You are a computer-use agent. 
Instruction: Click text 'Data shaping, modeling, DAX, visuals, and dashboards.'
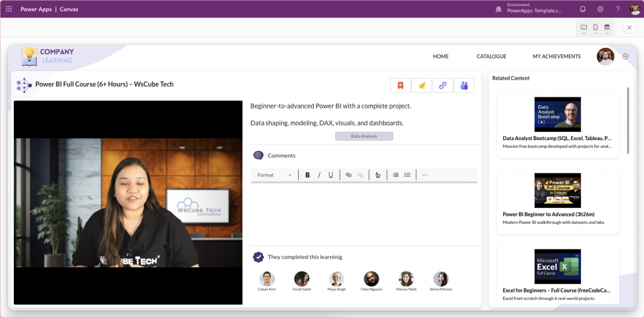tap(327, 123)
